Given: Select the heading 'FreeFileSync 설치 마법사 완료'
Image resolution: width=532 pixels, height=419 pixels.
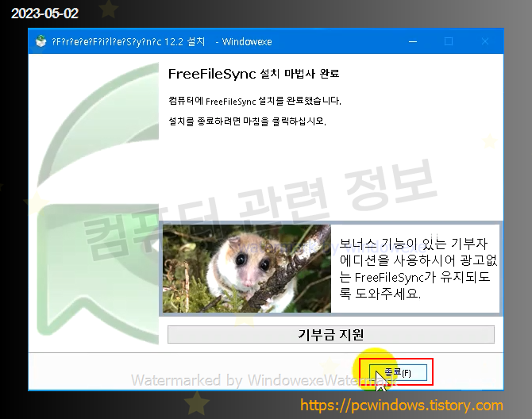Looking at the screenshot, I should [254, 74].
